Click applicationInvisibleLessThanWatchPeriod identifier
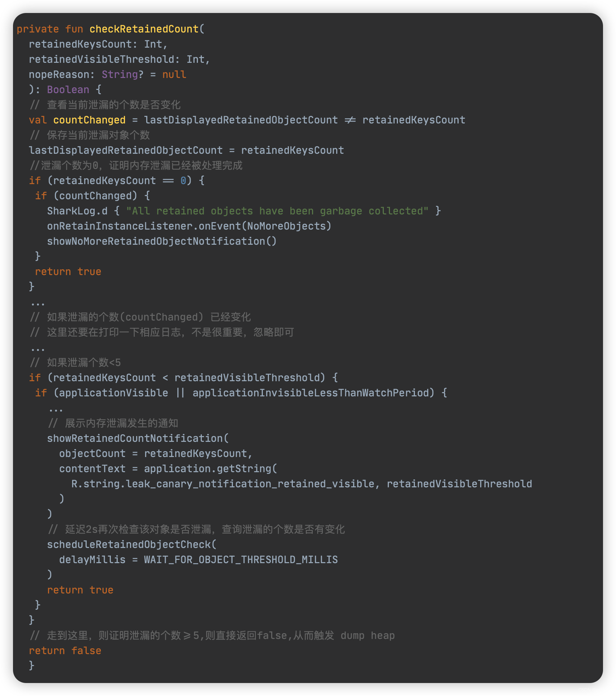This screenshot has height=696, width=616. point(311,393)
